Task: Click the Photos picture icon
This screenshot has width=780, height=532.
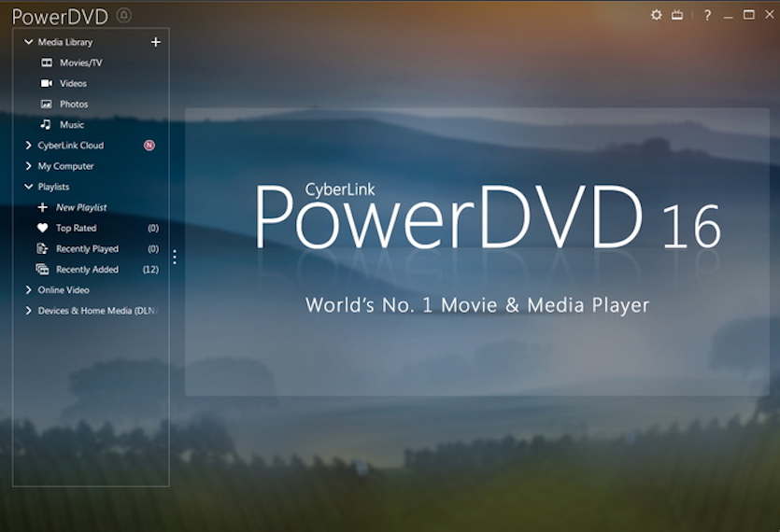Action: pos(47,104)
